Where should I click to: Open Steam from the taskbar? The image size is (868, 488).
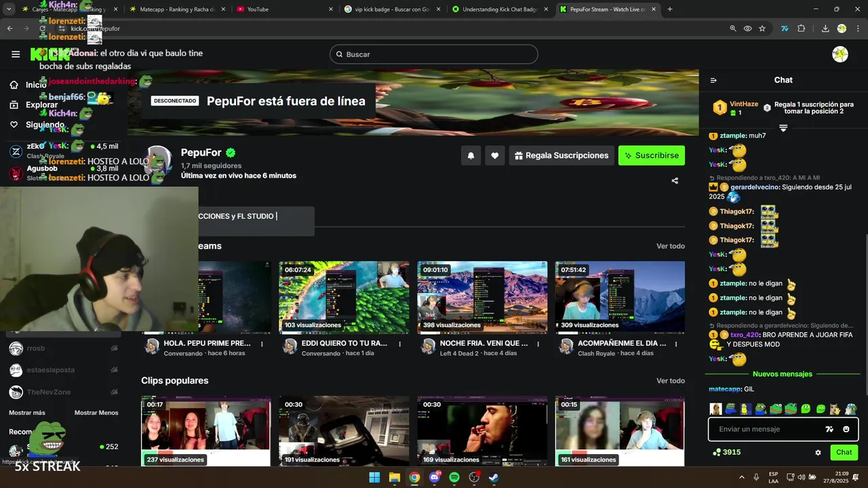pos(494,477)
